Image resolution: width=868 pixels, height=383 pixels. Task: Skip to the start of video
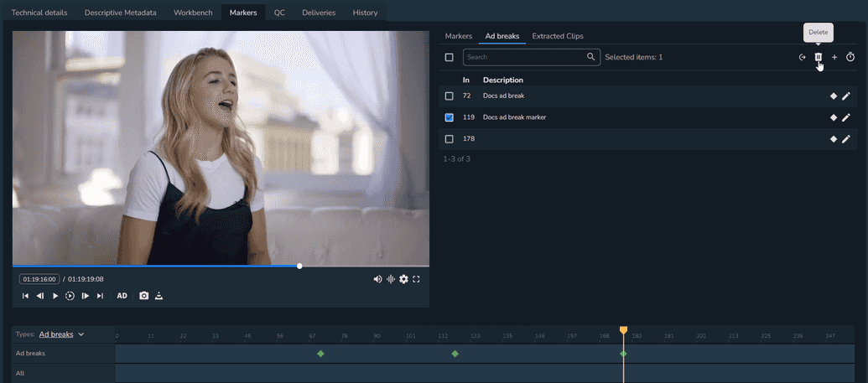click(25, 296)
